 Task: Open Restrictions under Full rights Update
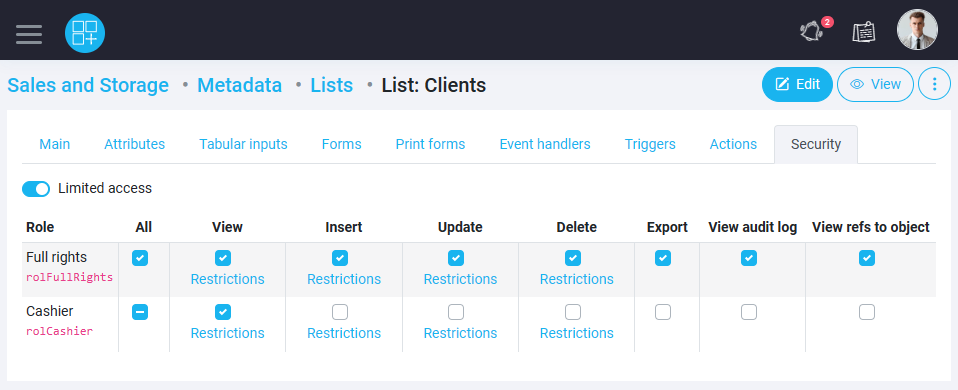(x=460, y=279)
